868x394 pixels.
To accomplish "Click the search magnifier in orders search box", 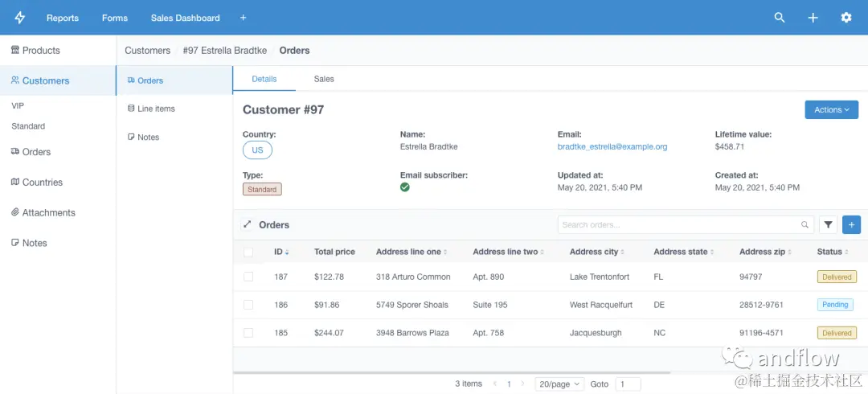I will pyautogui.click(x=805, y=225).
